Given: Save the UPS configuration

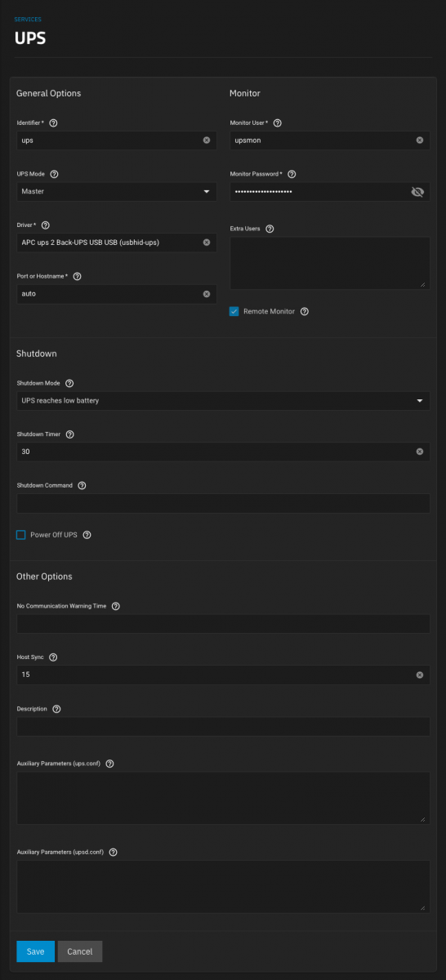Looking at the screenshot, I should (35, 951).
